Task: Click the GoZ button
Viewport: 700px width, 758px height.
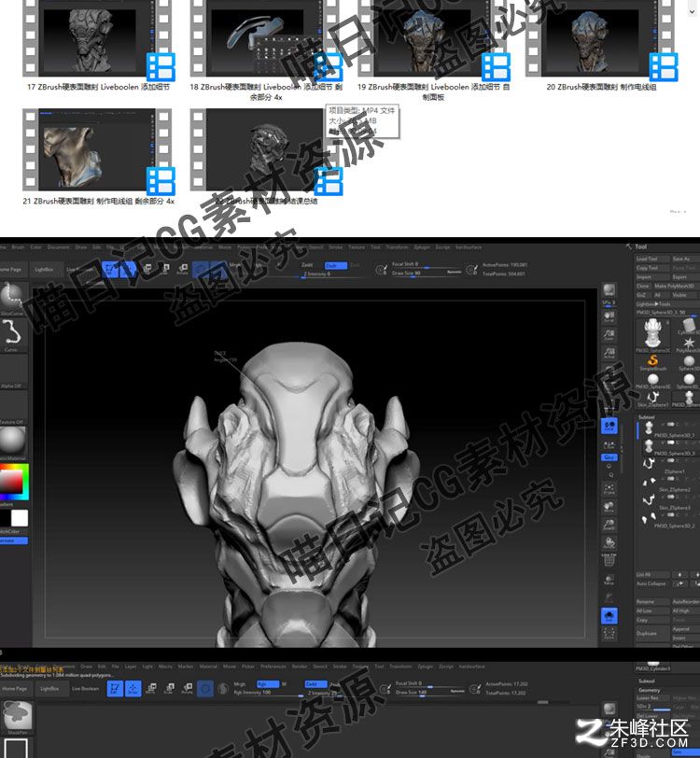Action: tap(643, 295)
